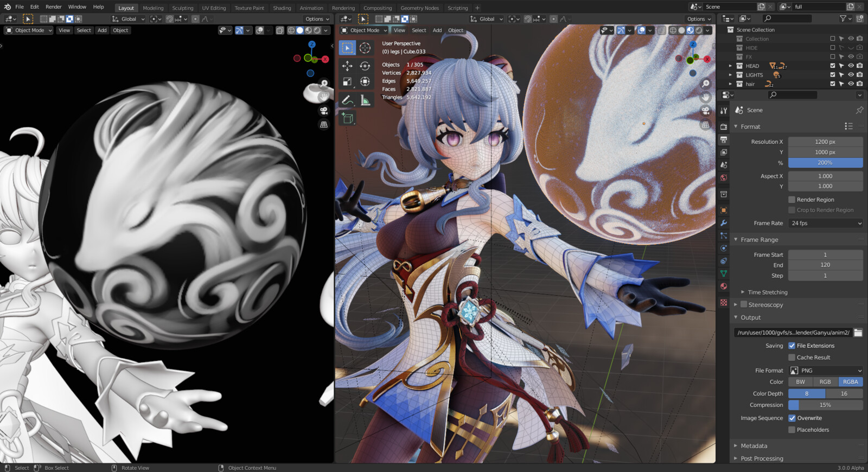This screenshot has width=868, height=472.
Task: Exclude hair collection from view layer
Action: (x=833, y=84)
